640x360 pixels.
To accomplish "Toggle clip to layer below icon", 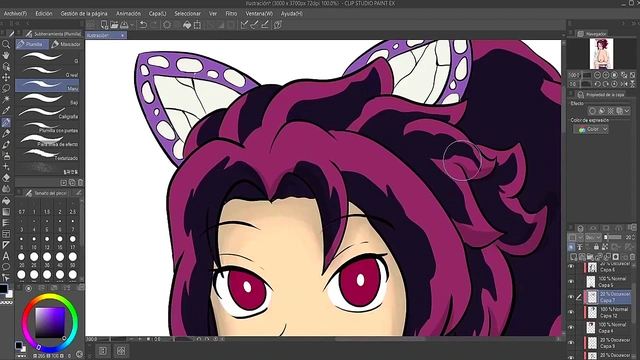I will pyautogui.click(x=571, y=247).
